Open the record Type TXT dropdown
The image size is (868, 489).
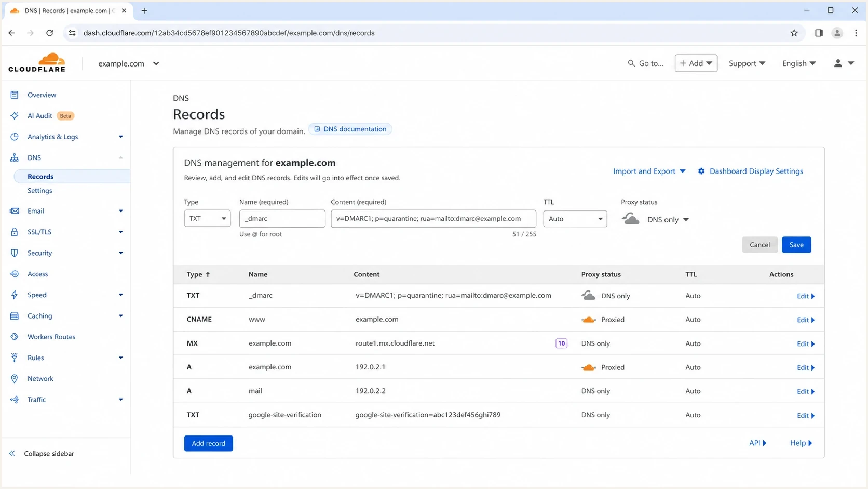point(207,218)
